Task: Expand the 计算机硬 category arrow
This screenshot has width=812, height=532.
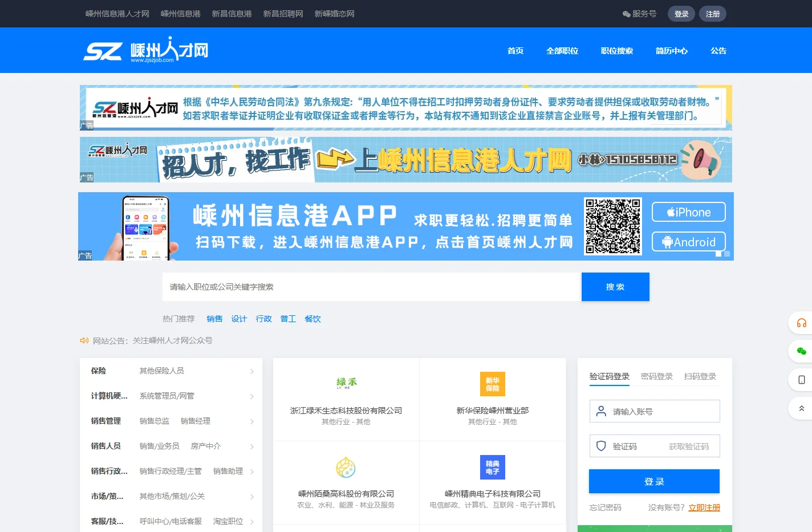Action: (x=252, y=396)
